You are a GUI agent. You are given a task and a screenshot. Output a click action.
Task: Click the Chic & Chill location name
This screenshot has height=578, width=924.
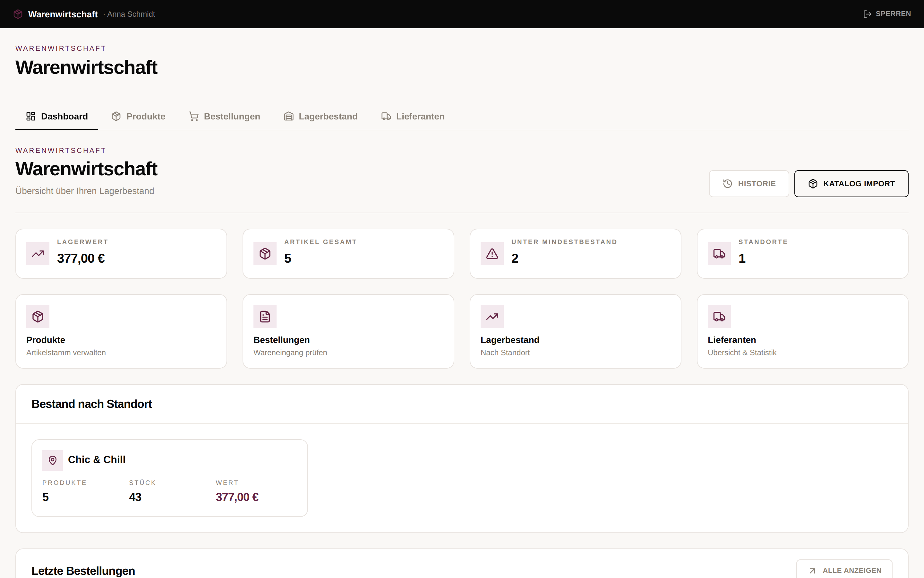(x=97, y=460)
